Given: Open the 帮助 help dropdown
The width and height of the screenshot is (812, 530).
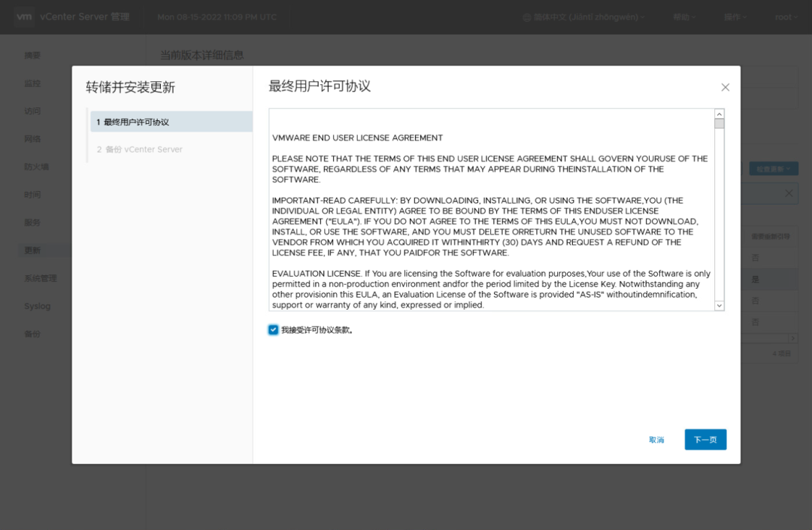Looking at the screenshot, I should [x=683, y=17].
